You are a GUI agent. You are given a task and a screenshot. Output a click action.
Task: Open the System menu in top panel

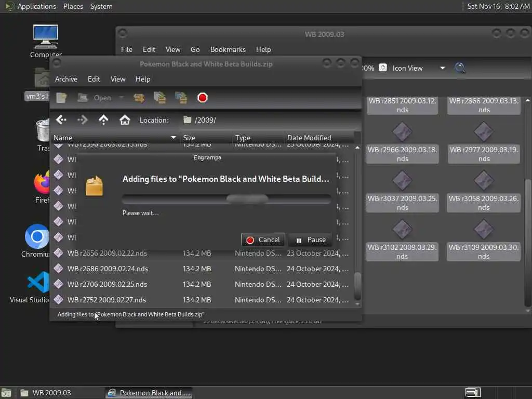tap(101, 6)
